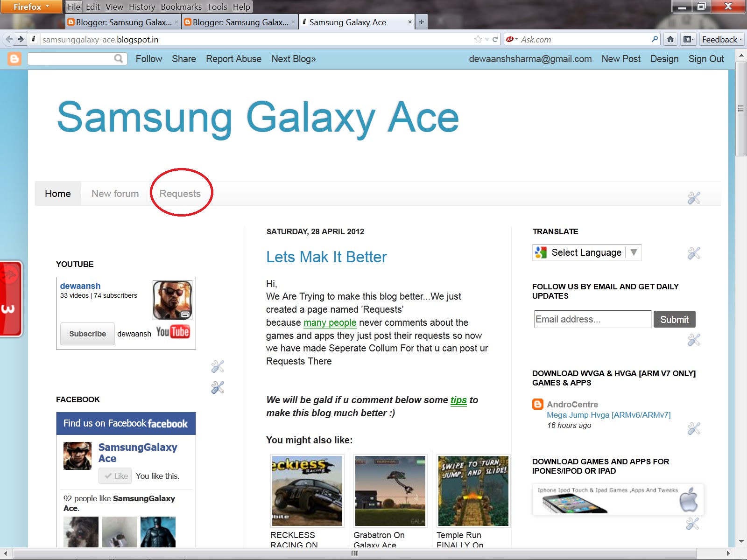Screen dimensions: 747x560
Task: Click the 'many people' green link
Action: 330,322
